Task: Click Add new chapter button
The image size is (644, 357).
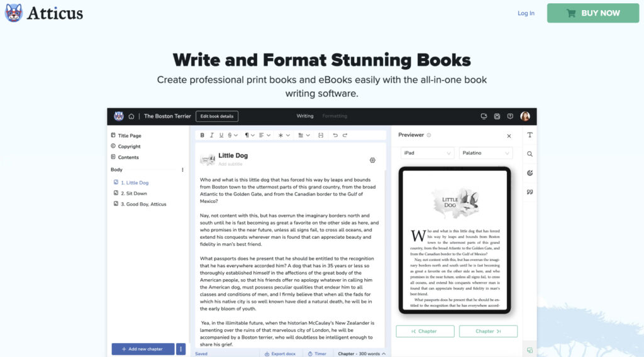Action: (x=143, y=349)
